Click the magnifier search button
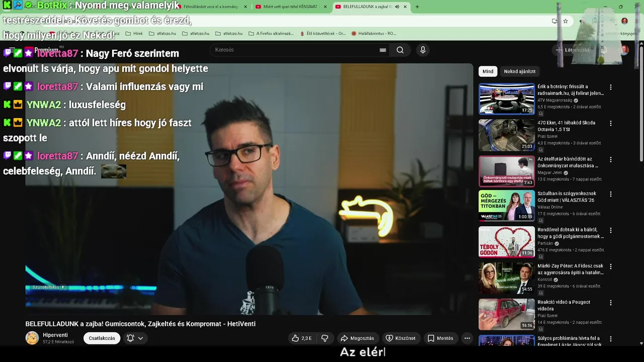Viewport: 644px width, 362px height. [x=400, y=50]
